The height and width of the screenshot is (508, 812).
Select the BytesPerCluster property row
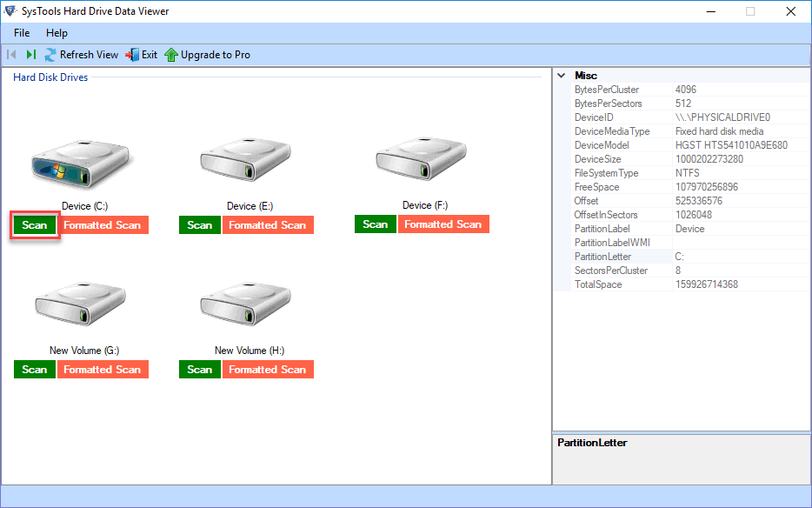tap(691, 90)
